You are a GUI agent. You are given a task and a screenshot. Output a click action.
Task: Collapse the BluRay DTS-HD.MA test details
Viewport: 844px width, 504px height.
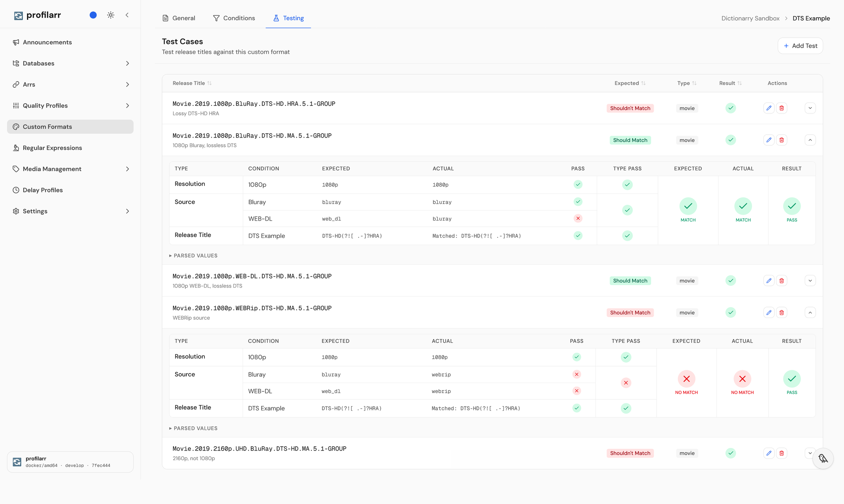click(810, 140)
